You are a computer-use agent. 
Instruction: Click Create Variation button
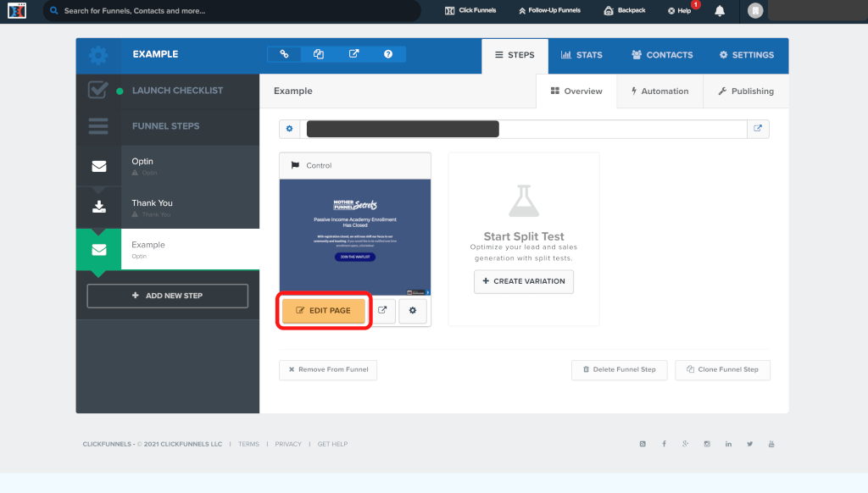pyautogui.click(x=524, y=281)
